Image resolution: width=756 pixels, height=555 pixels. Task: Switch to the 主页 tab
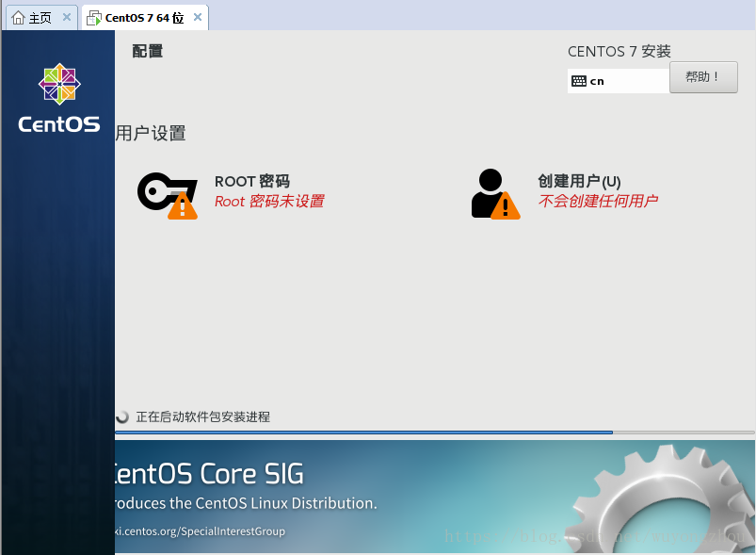40,18
